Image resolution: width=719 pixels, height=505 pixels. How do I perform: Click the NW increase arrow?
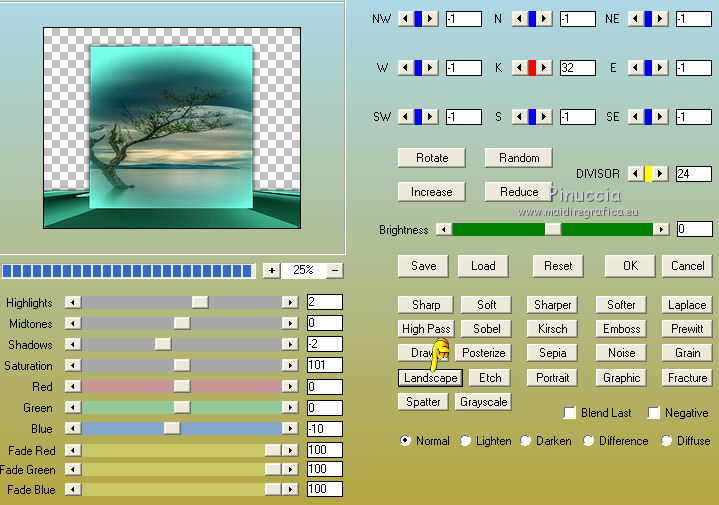(430, 19)
